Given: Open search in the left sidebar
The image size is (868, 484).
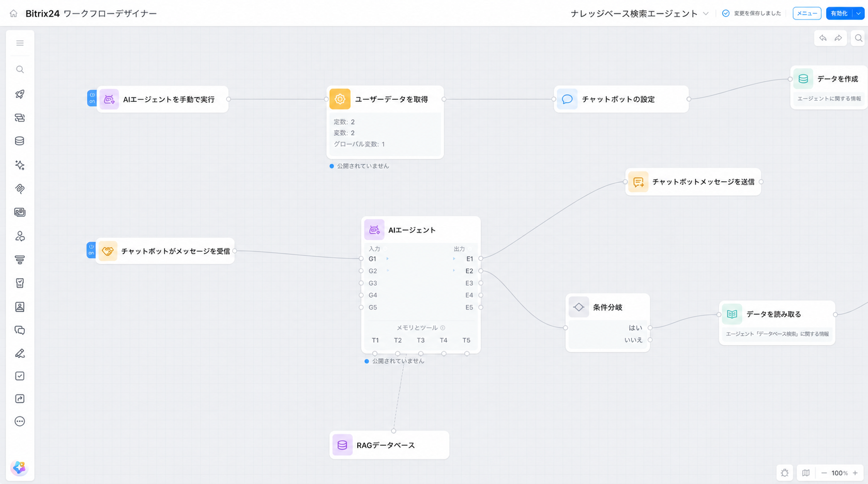Looking at the screenshot, I should pyautogui.click(x=20, y=69).
